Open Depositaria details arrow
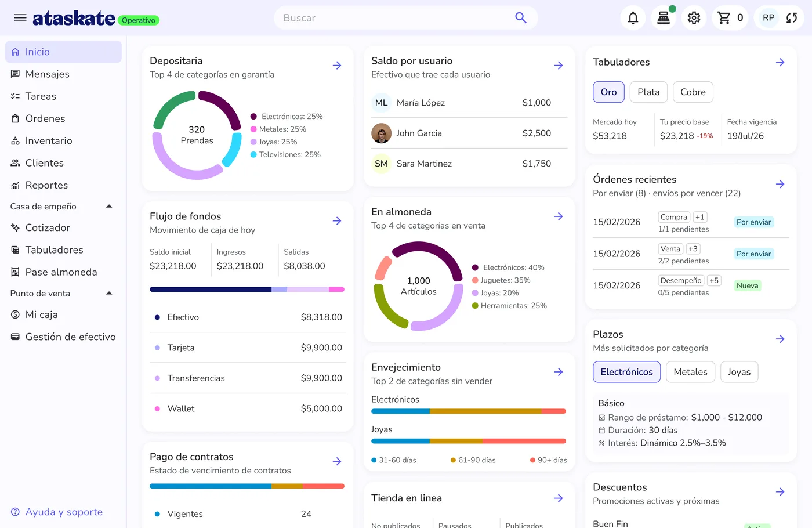Screen dimensions: 812x528 point(337,66)
